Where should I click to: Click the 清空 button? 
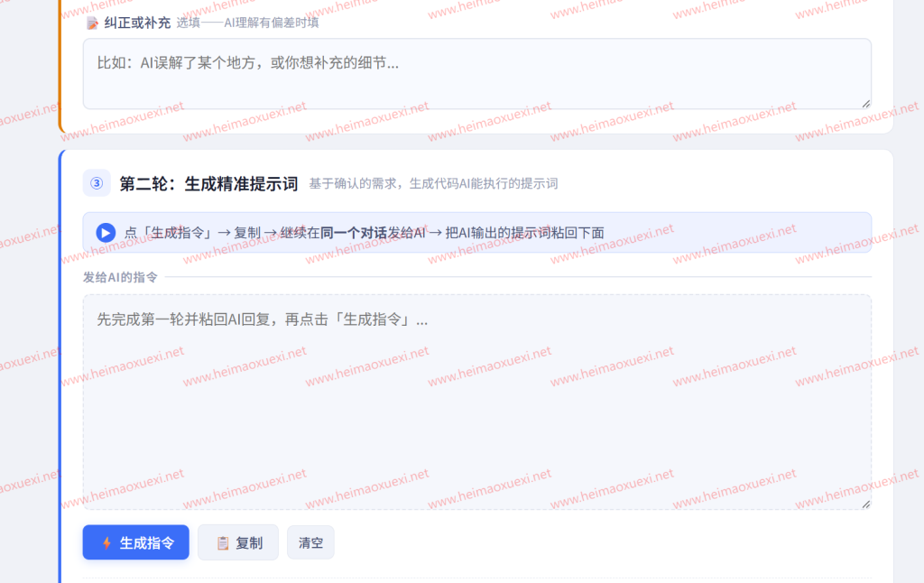310,542
